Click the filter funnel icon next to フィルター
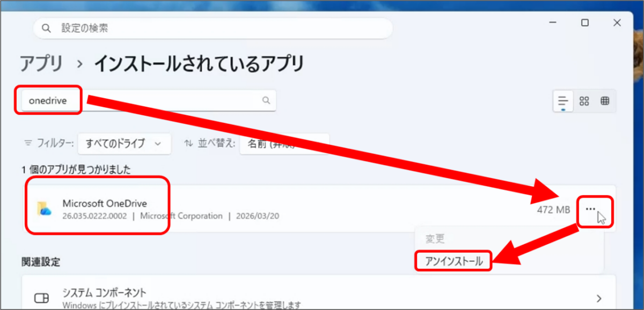The image size is (644, 310). [27, 143]
